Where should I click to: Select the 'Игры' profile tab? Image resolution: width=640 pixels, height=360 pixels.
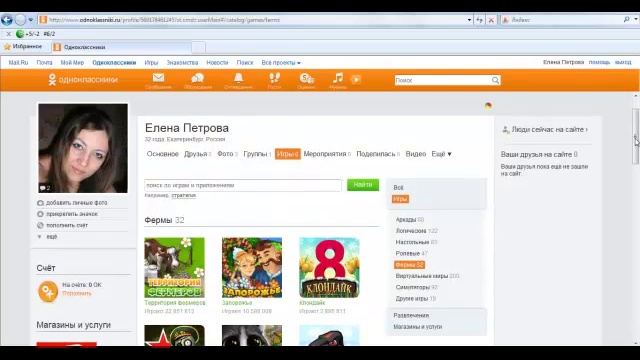point(288,154)
